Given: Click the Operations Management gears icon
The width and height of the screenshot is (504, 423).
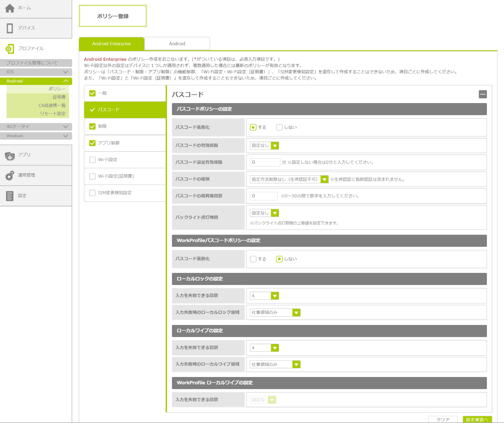Looking at the screenshot, I should (10, 176).
